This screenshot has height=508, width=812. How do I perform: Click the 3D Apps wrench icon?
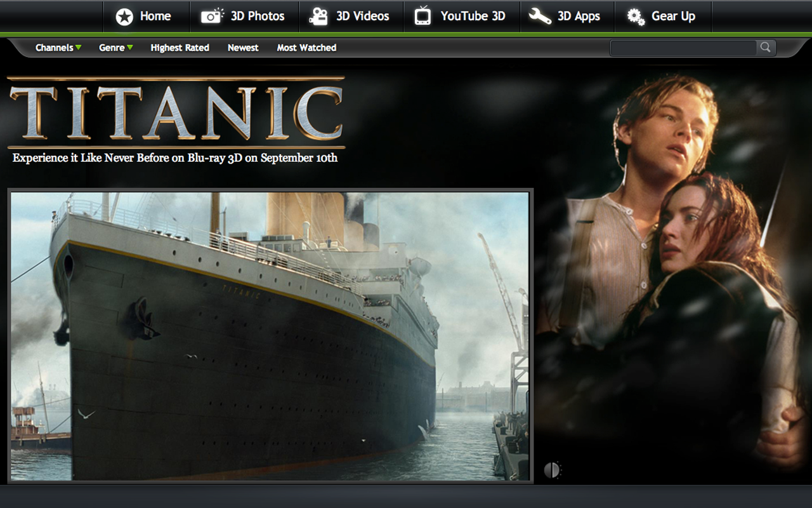tap(540, 17)
